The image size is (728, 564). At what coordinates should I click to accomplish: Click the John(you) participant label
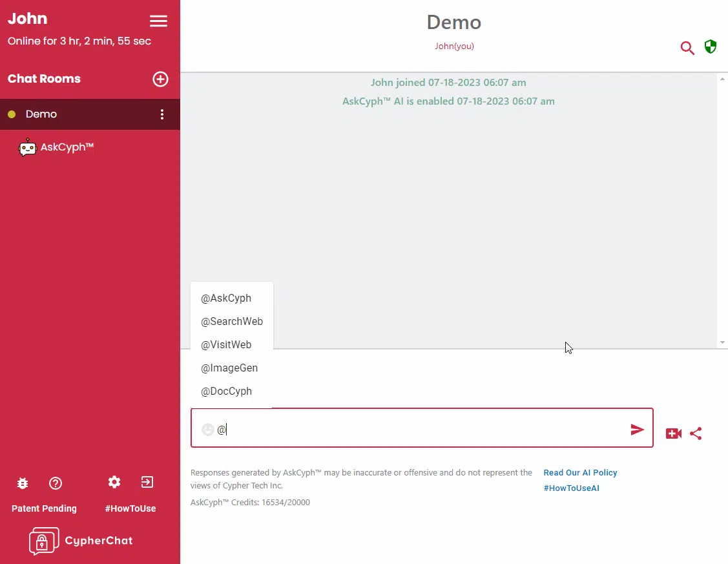click(454, 46)
